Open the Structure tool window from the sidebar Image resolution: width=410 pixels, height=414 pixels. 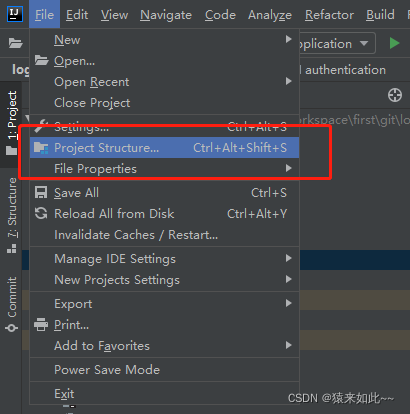(12, 215)
